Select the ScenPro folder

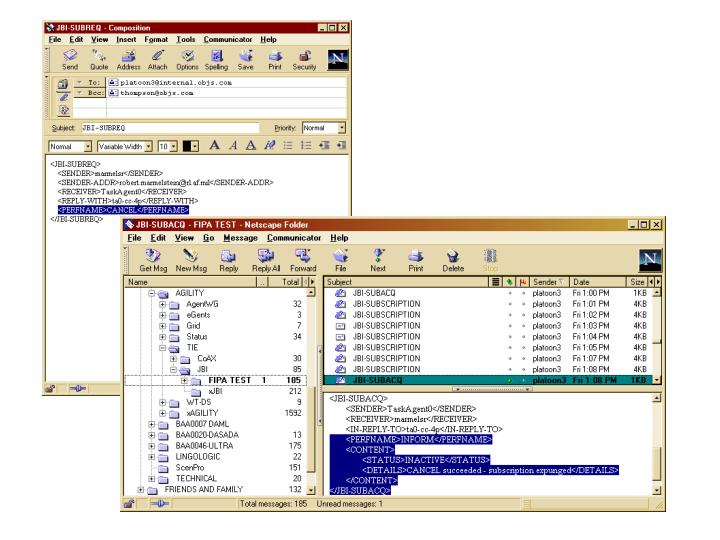190,467
